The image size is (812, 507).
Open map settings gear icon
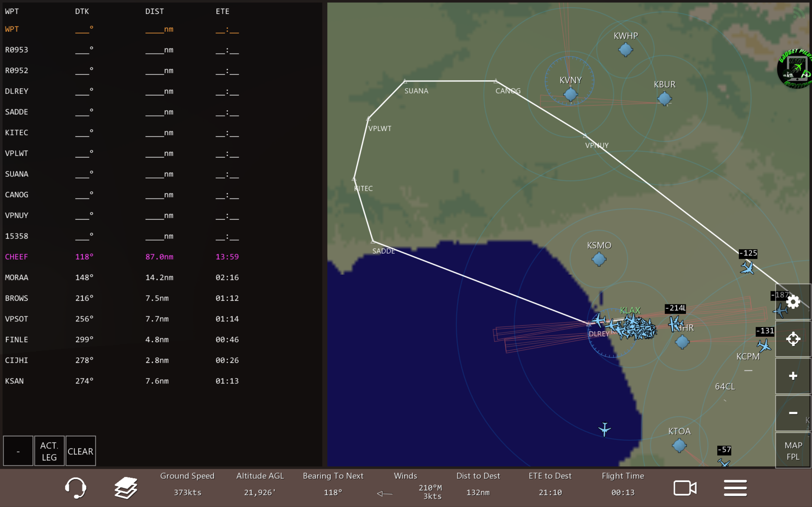pyautogui.click(x=793, y=302)
